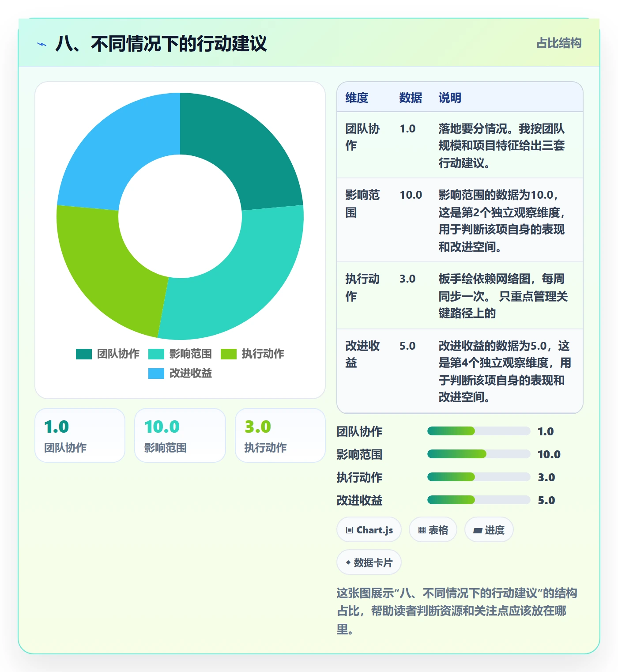Click the 3.0 value in the table

pos(407,279)
